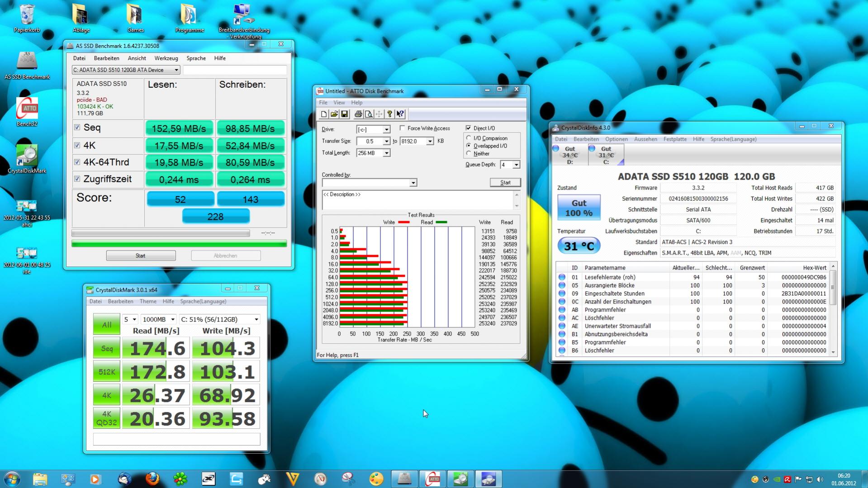
Task: Open the Papierkorb recycle bin desktop icon
Action: tap(27, 19)
